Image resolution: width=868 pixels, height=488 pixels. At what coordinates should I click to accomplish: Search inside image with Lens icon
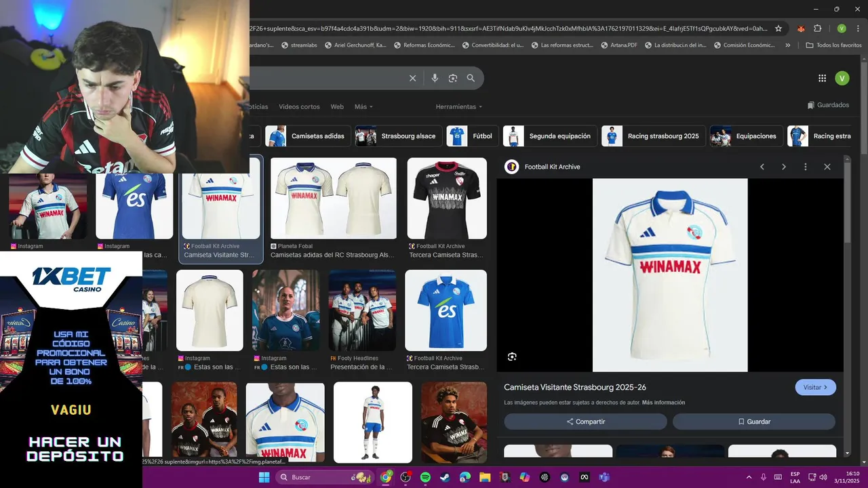coord(512,357)
